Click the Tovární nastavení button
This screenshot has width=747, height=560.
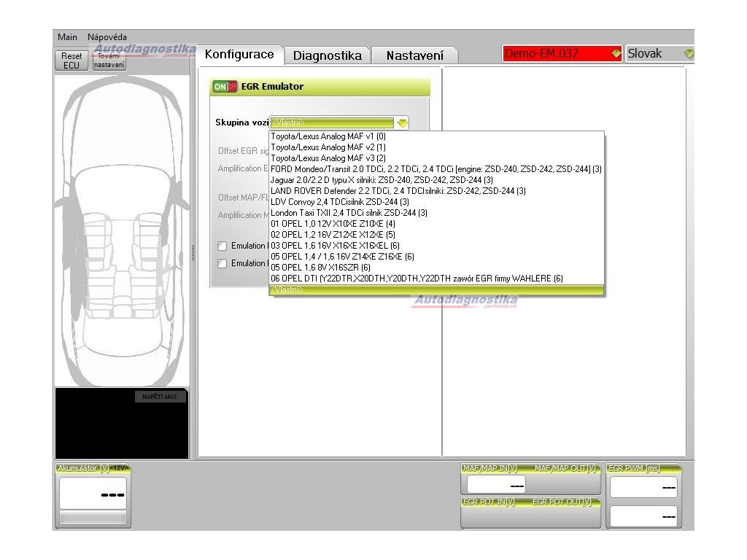pyautogui.click(x=109, y=61)
